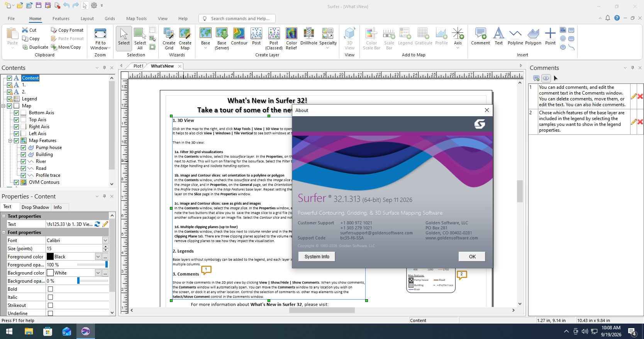Switch to the Info properties tab

(58, 207)
